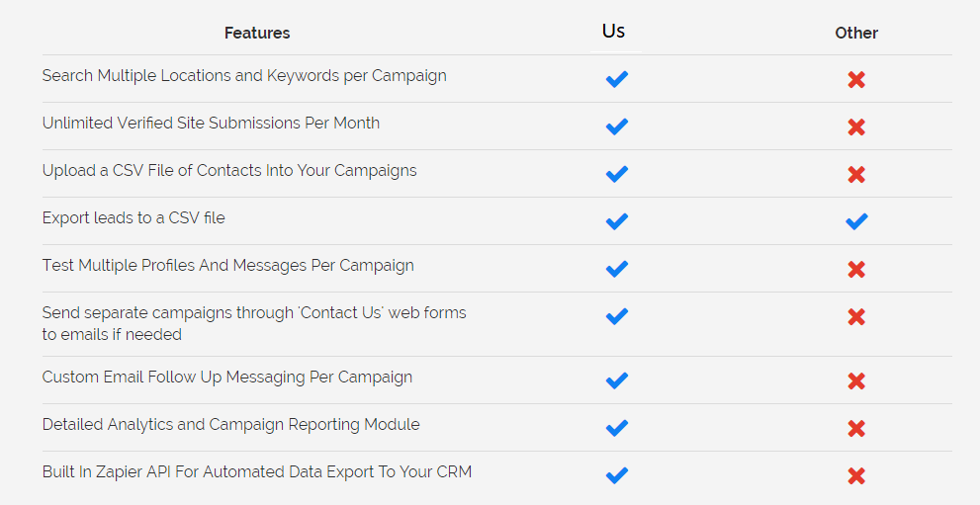Click the Other red X for Send separate campaigns

856,317
